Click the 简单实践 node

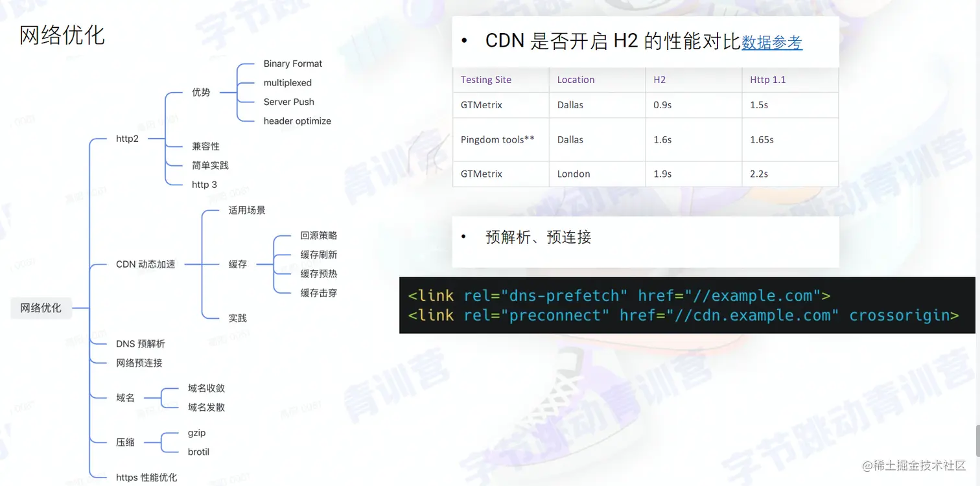point(210,165)
